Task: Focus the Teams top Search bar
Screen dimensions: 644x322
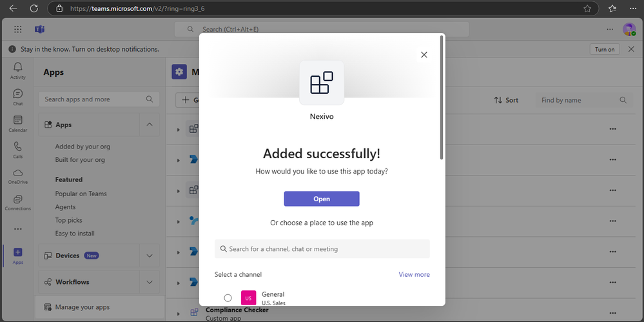Action: pyautogui.click(x=322, y=29)
